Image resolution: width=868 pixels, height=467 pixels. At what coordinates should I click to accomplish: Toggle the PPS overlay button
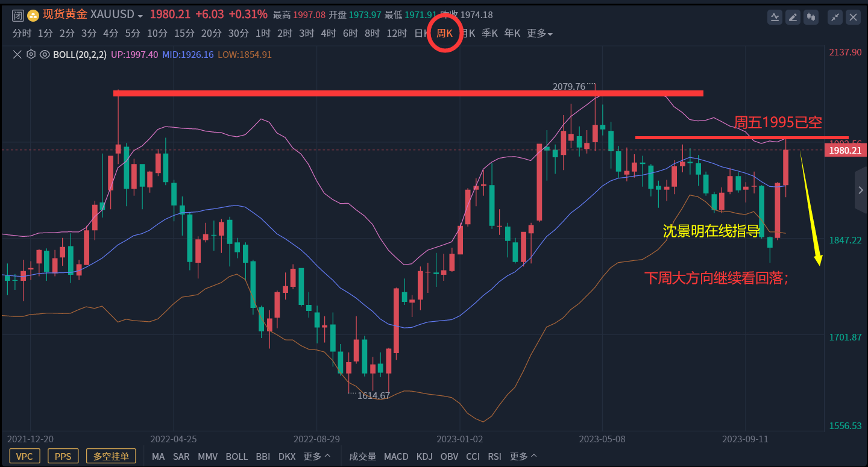click(x=63, y=456)
